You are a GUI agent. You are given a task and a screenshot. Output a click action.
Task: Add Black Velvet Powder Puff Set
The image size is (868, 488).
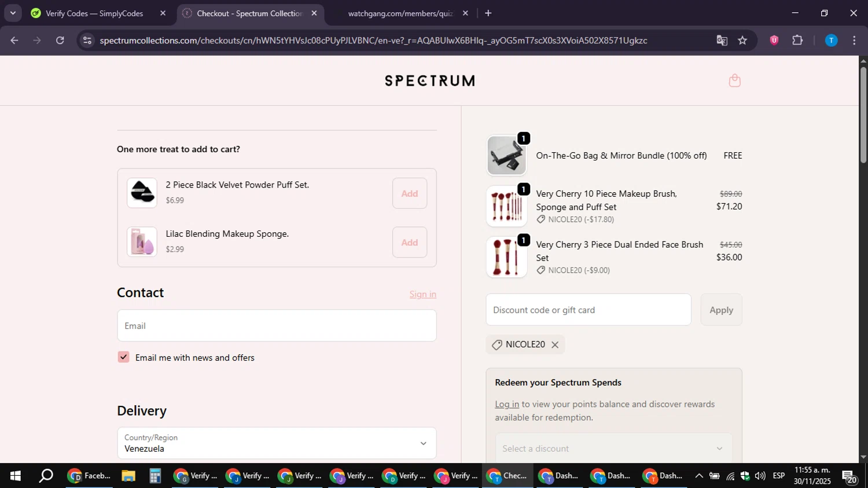(x=410, y=193)
